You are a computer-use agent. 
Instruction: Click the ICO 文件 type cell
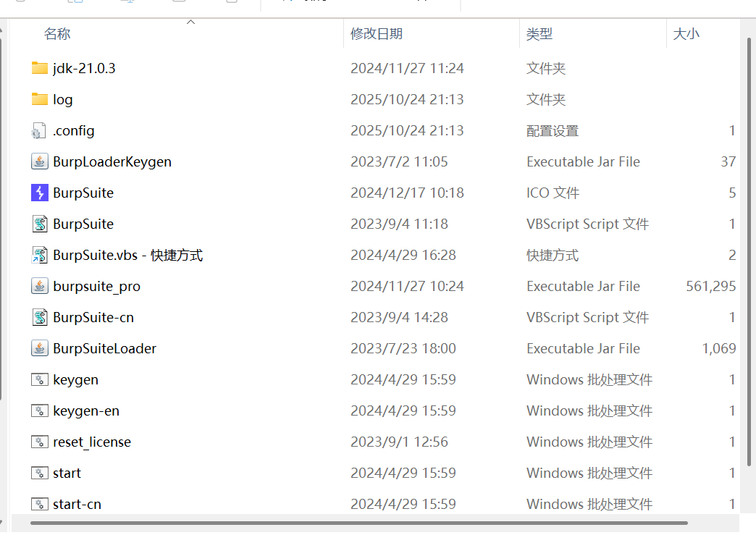click(553, 193)
